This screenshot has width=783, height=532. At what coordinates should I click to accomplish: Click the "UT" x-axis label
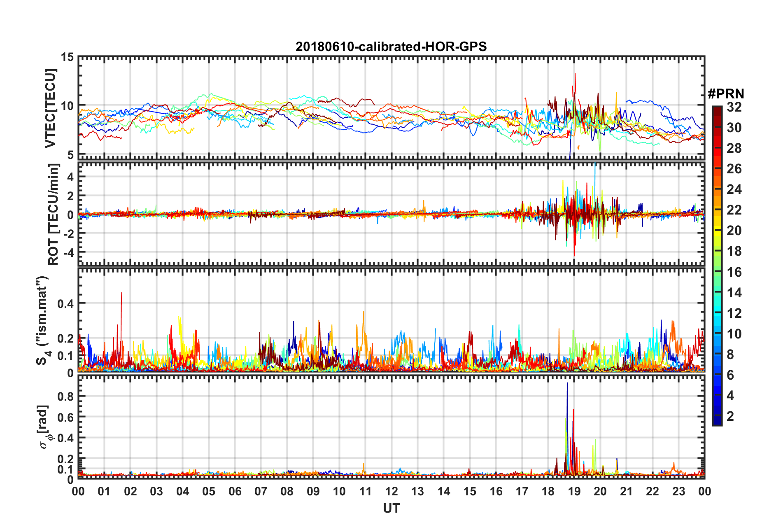click(391, 509)
